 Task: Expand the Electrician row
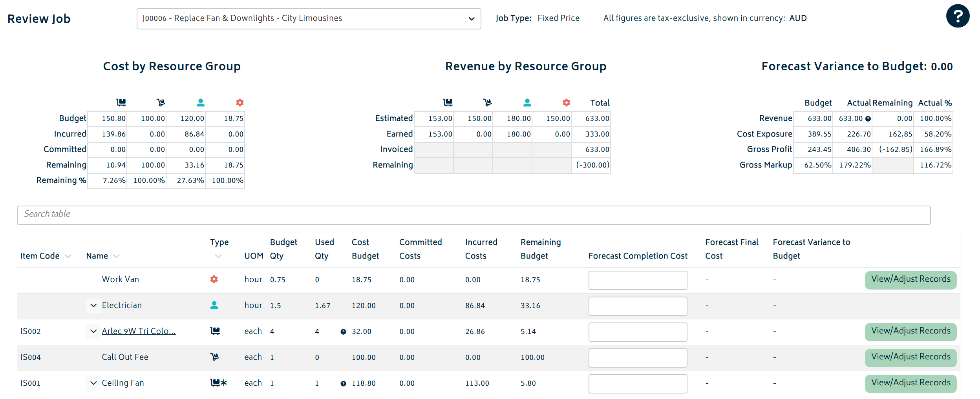coord(93,305)
